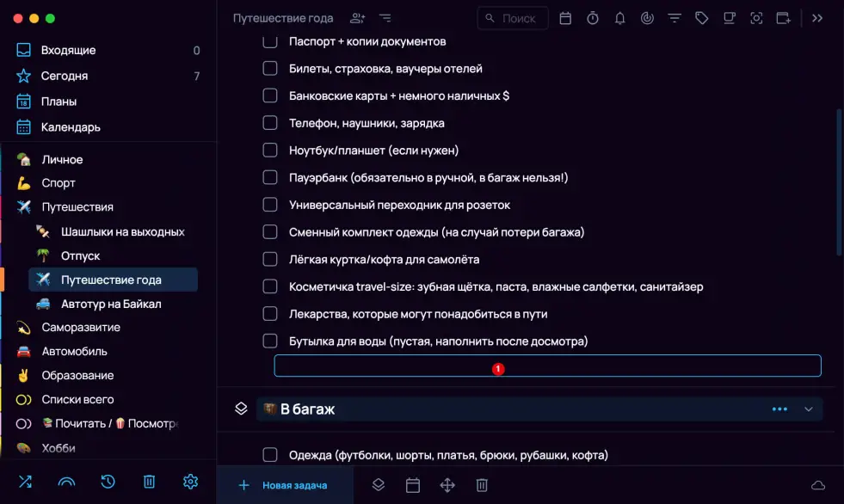Open trash icon in left sidebar footer
Viewport: 844px width, 504px height.
[149, 482]
